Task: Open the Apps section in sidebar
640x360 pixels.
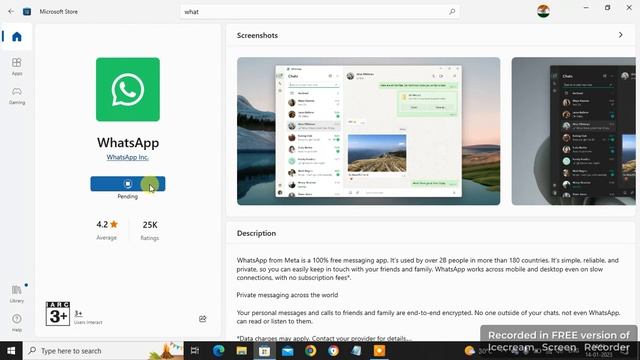Action: 17,67
